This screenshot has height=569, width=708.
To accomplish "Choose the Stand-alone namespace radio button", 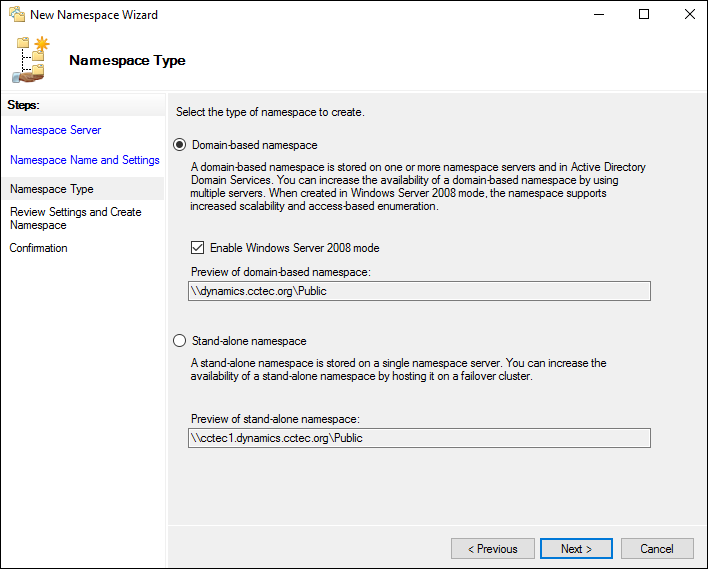I will pos(181,341).
